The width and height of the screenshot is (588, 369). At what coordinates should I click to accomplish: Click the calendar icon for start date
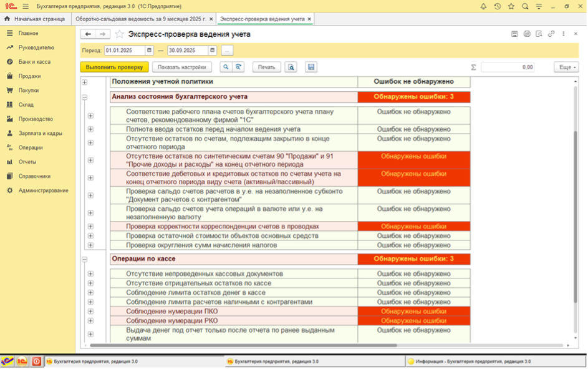[x=149, y=50]
